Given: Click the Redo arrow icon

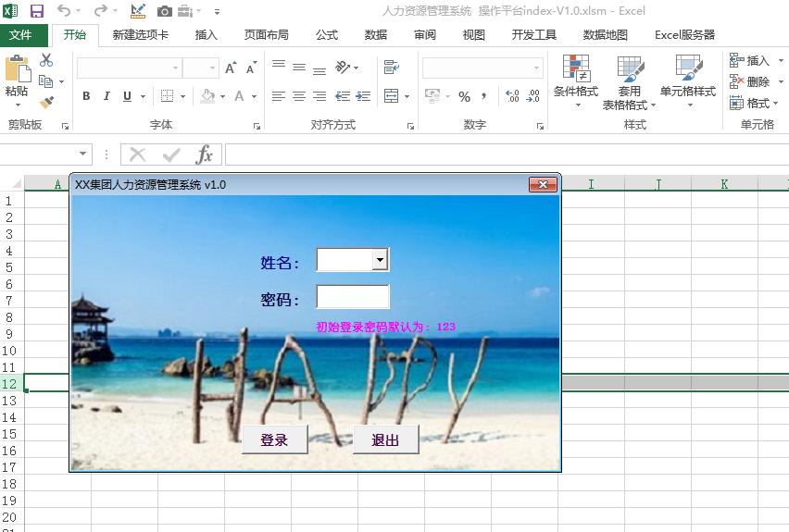Looking at the screenshot, I should (x=101, y=10).
